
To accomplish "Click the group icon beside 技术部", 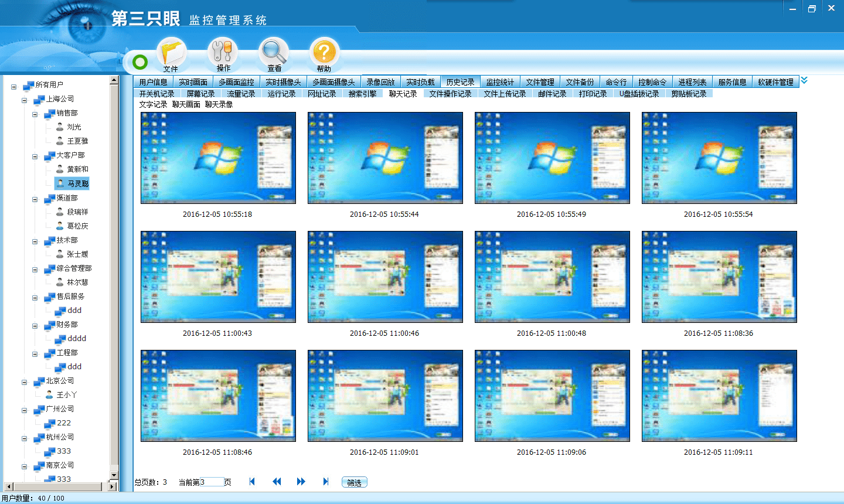I will [49, 241].
